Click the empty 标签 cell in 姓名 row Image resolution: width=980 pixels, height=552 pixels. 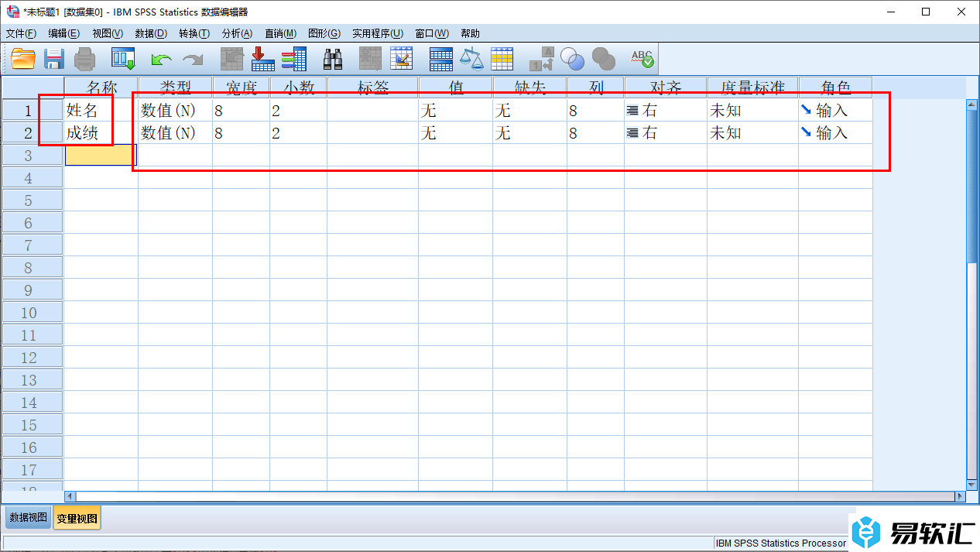(x=373, y=111)
